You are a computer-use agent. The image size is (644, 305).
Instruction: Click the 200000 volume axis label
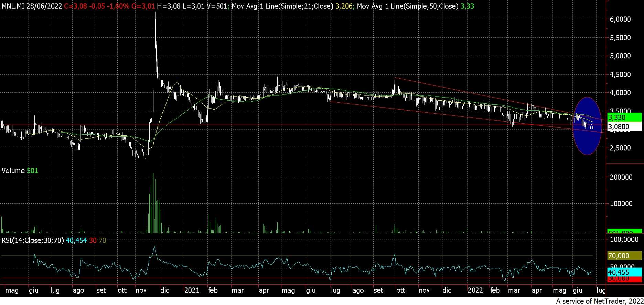tap(621, 177)
